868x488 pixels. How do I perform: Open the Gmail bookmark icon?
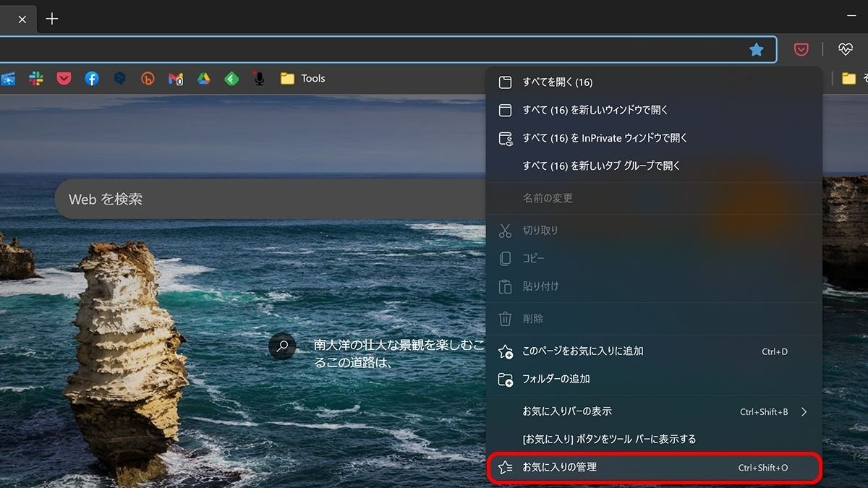[176, 79]
